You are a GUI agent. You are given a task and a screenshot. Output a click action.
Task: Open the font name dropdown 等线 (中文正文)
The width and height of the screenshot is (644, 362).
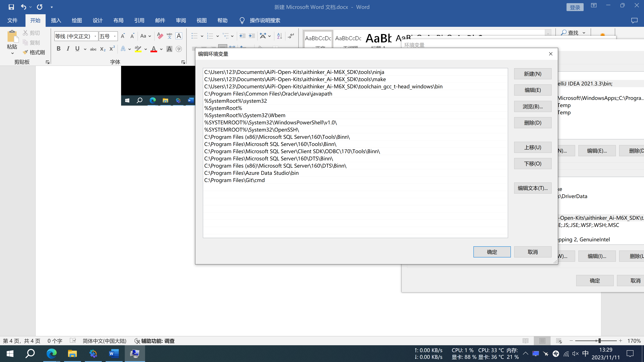coord(95,36)
